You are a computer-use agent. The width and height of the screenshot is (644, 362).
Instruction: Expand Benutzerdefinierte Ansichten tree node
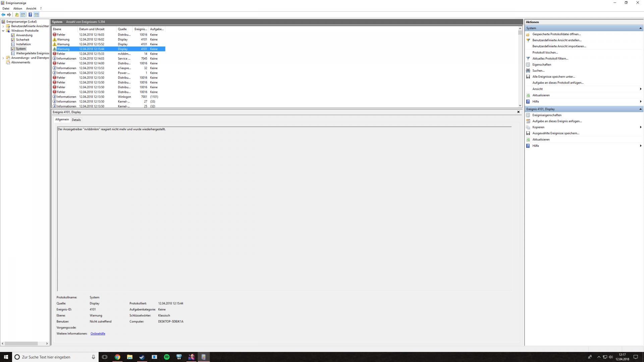pos(3,26)
